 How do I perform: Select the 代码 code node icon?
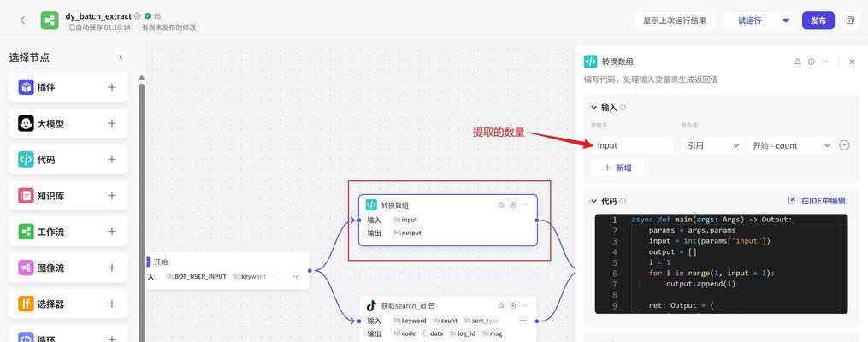point(26,159)
